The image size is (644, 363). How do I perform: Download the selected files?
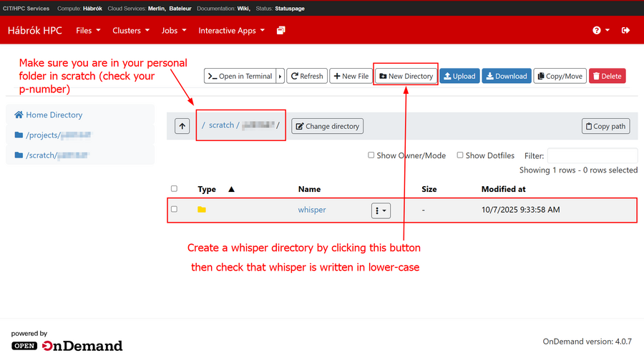click(x=505, y=76)
